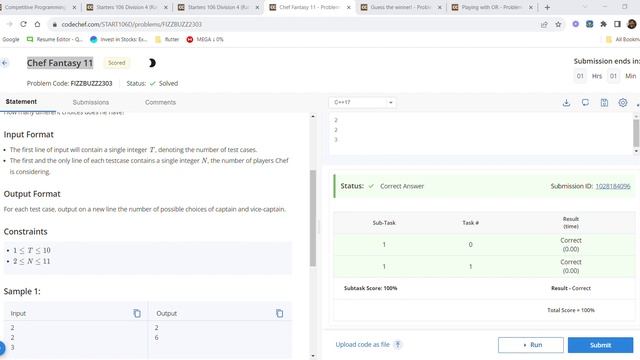Viewport: 640px width, 360px height.
Task: Close the Playing with OR browser tab
Action: coord(531,7)
